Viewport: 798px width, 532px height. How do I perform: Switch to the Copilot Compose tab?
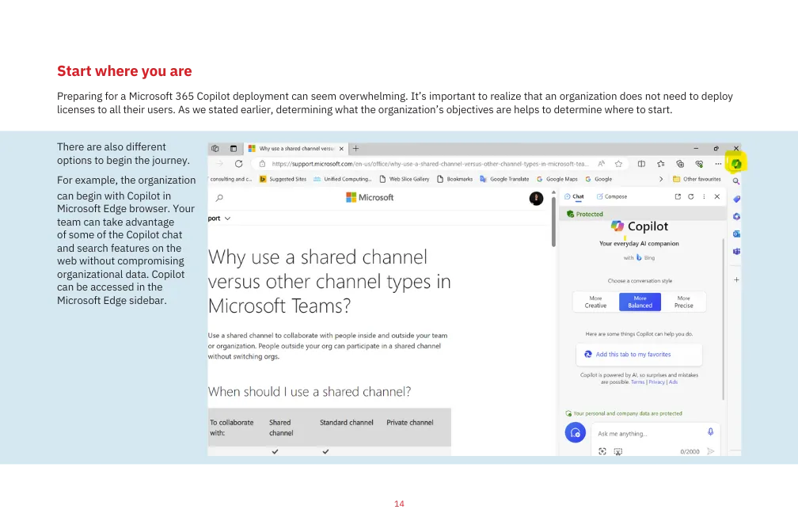pyautogui.click(x=612, y=196)
